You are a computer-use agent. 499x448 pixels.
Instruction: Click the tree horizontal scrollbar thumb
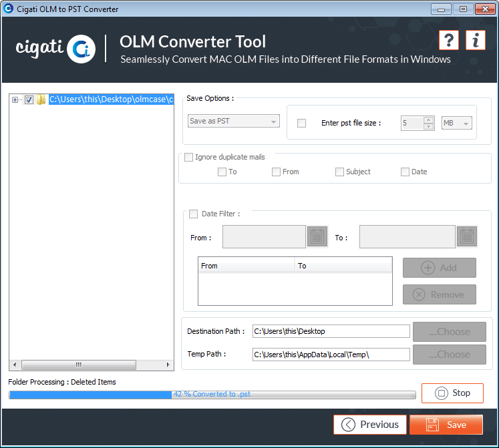click(79, 365)
